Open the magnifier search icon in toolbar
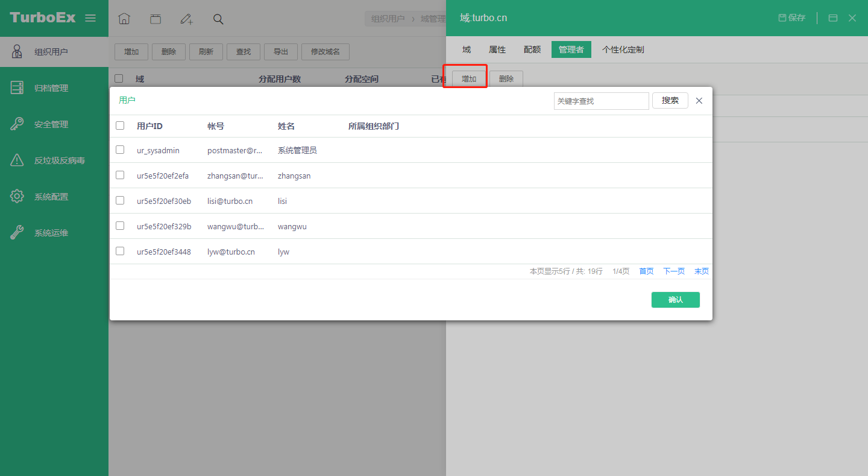Image resolution: width=868 pixels, height=476 pixels. 218,19
